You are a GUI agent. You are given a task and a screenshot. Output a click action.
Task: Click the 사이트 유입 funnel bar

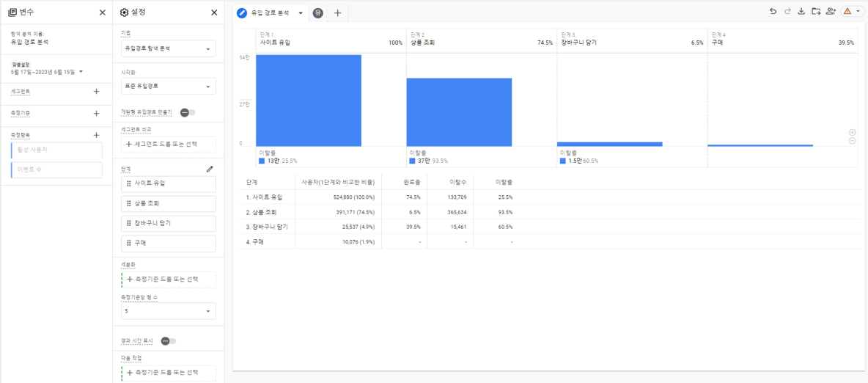coord(309,101)
